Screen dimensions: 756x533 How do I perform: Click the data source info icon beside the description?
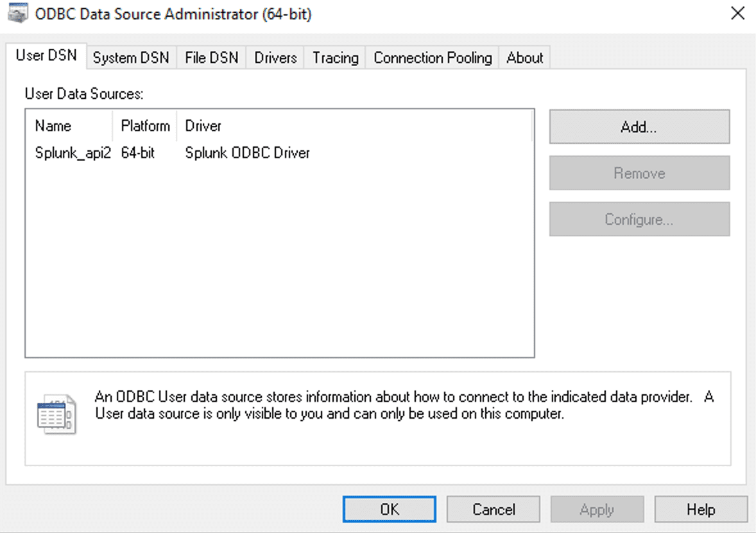(56, 414)
